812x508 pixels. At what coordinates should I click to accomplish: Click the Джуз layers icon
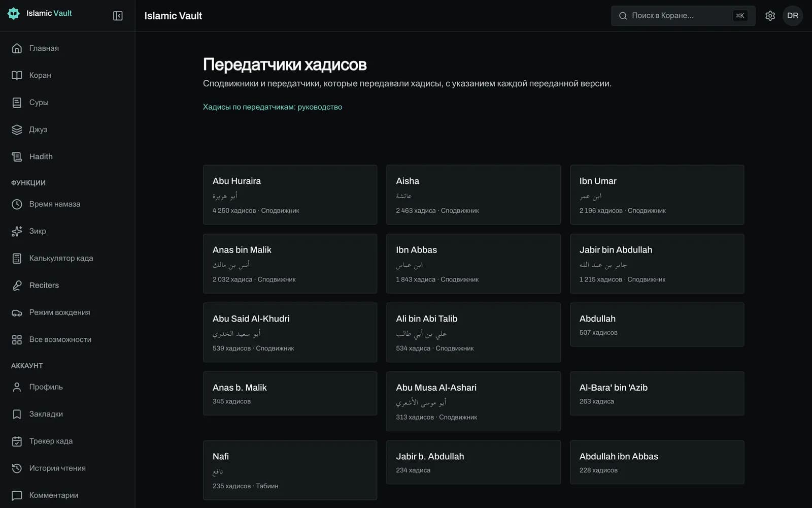coord(17,130)
